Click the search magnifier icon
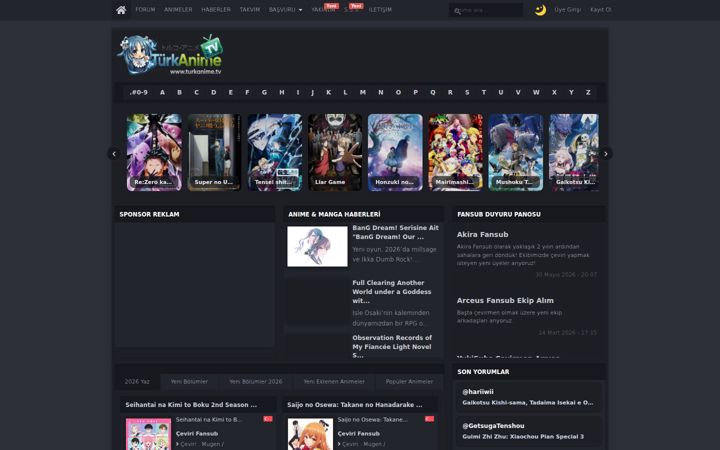Screen dimensions: 720x450 click(457, 11)
